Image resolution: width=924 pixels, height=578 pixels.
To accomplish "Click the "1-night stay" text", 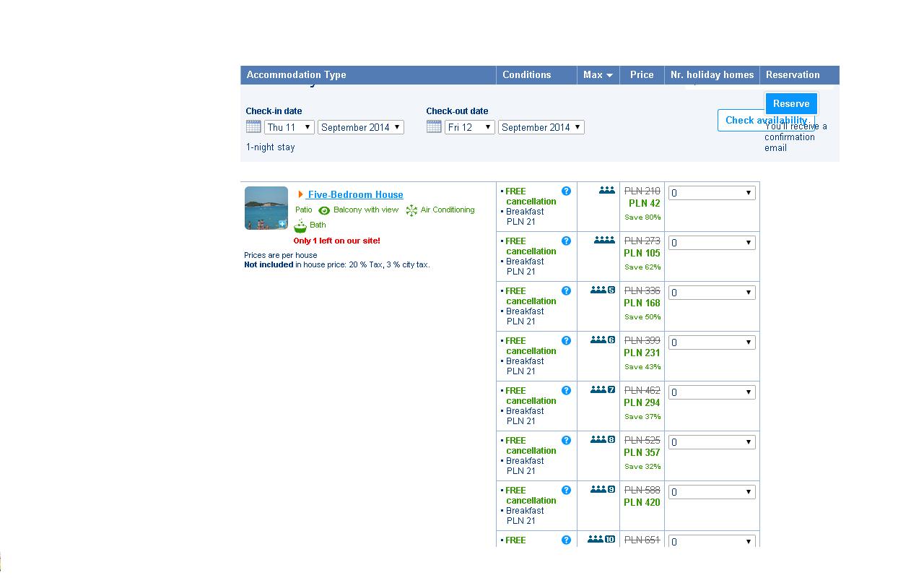I will 271,147.
